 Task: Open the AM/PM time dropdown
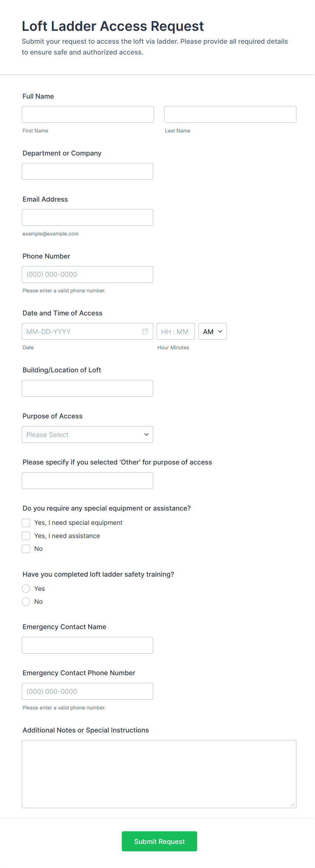point(212,331)
